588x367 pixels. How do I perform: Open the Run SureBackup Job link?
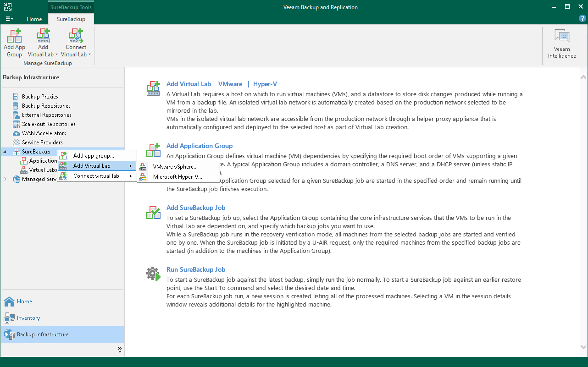[x=196, y=269]
